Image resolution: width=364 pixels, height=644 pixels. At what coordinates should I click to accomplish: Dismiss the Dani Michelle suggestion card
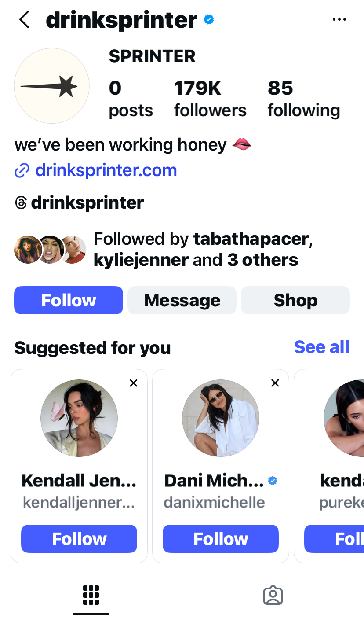(275, 383)
